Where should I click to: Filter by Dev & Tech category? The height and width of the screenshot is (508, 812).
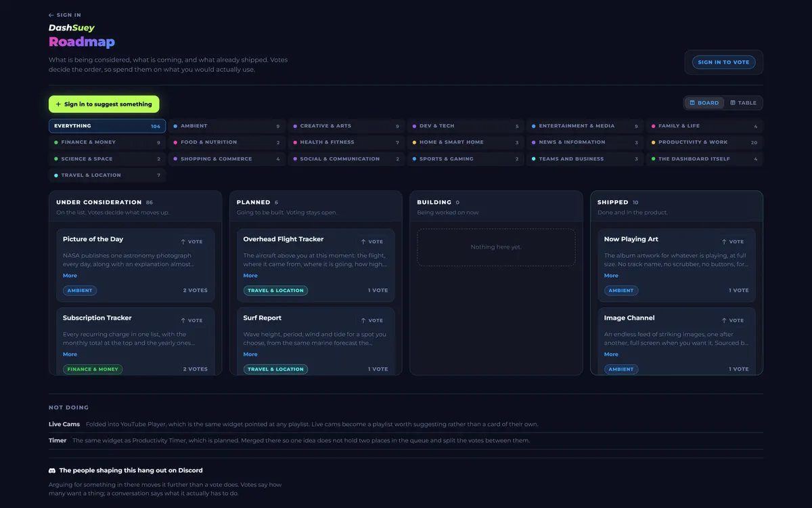(466, 126)
